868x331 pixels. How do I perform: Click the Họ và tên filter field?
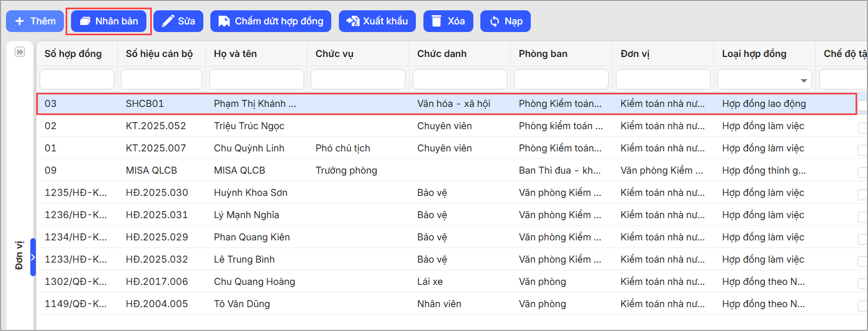(256, 79)
